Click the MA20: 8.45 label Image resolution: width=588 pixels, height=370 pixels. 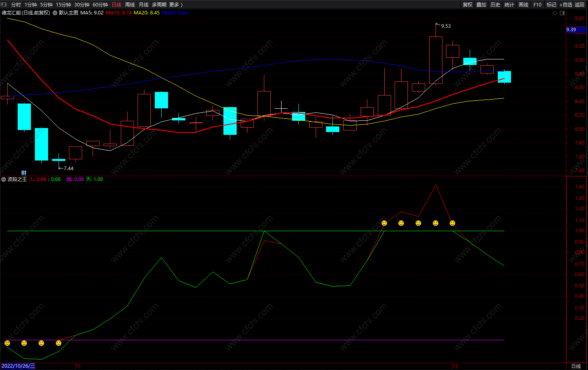146,13
